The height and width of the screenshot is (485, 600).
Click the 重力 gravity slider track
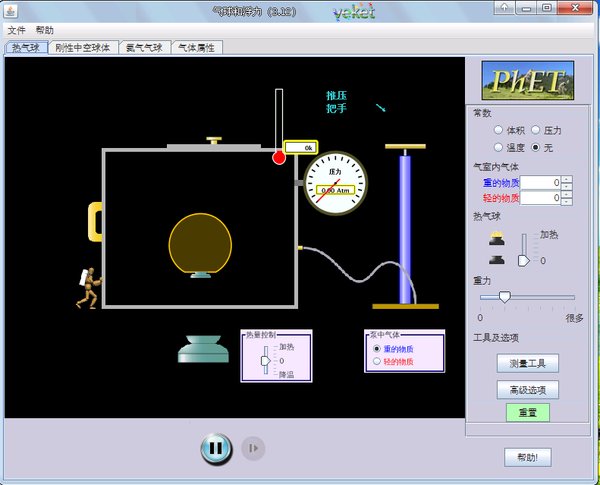(527, 297)
